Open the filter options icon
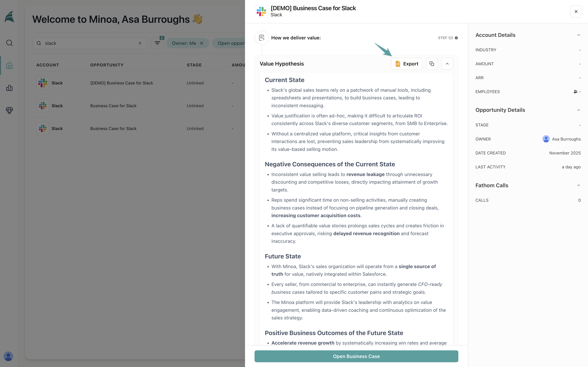588x367 pixels. (x=157, y=43)
